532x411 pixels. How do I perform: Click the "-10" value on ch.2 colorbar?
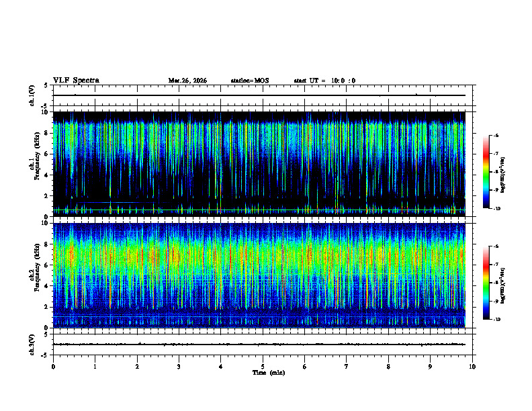click(496, 319)
